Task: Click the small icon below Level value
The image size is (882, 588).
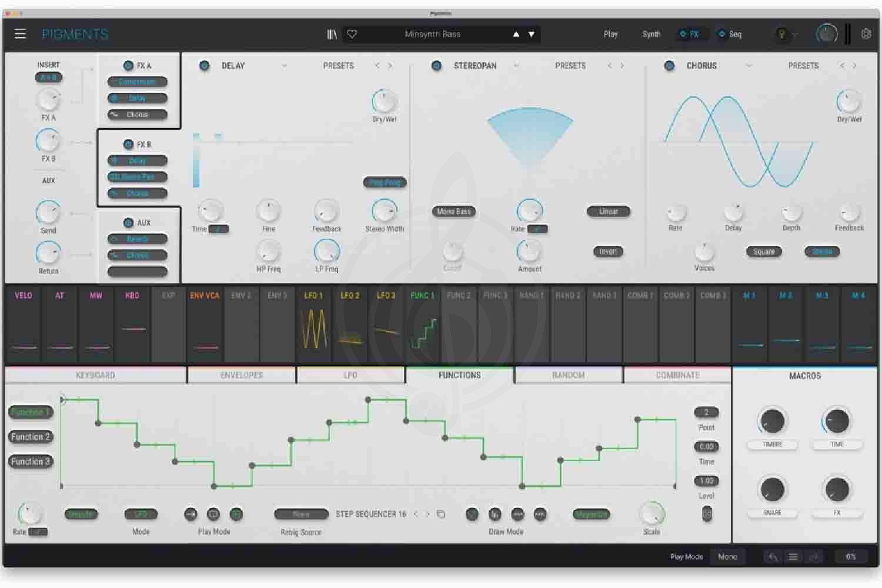Action: click(707, 513)
